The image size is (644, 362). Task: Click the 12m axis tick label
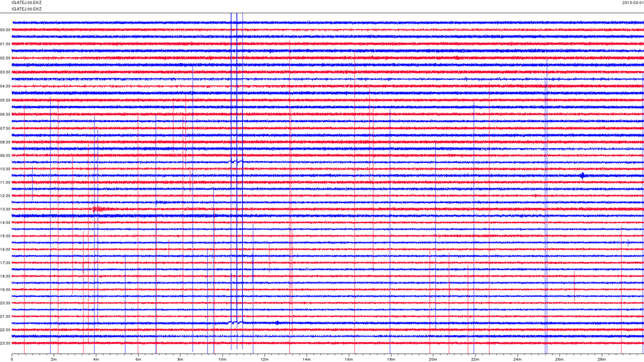click(x=264, y=359)
